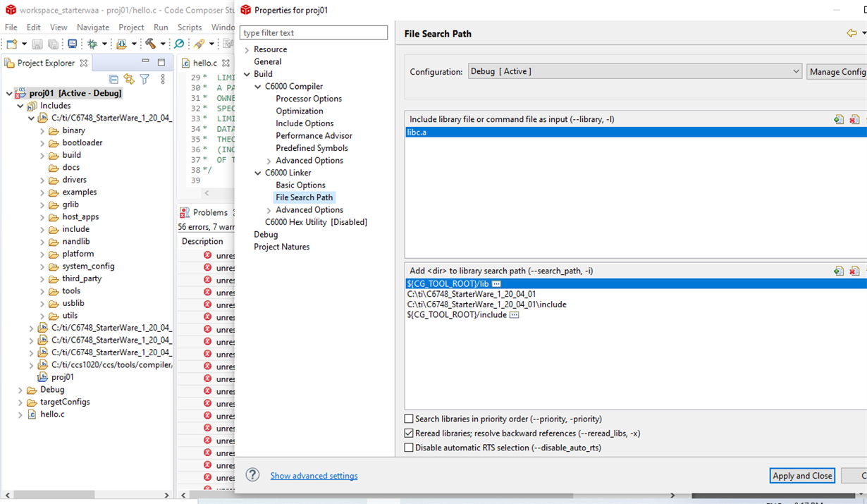Expand the binary folder in Project Explorer
This screenshot has height=504, width=867.
(42, 130)
